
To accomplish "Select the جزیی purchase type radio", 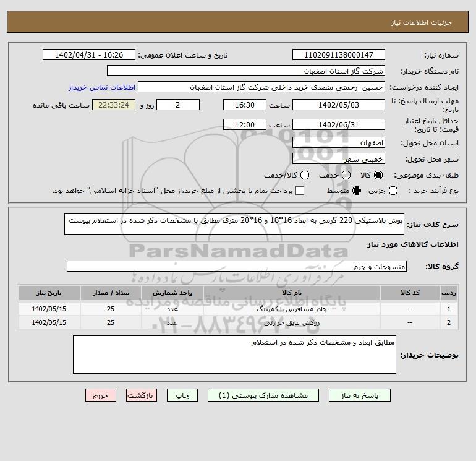I will (x=393, y=191).
